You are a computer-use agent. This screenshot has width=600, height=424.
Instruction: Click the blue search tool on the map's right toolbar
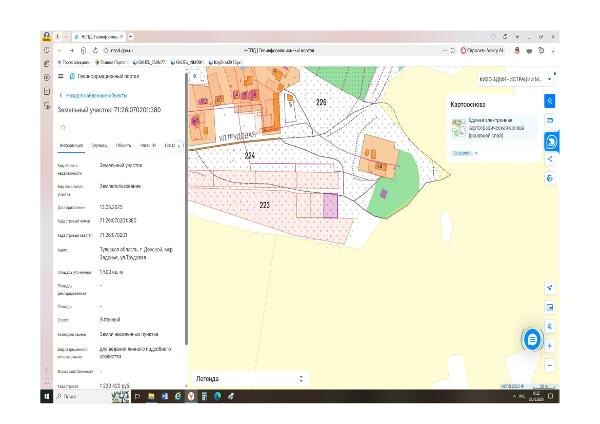[x=549, y=101]
